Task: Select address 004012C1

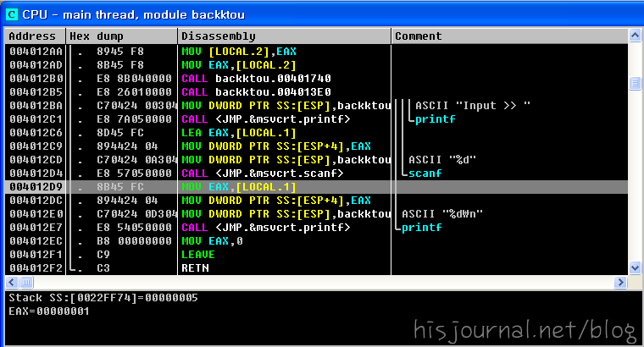Action: pos(36,119)
